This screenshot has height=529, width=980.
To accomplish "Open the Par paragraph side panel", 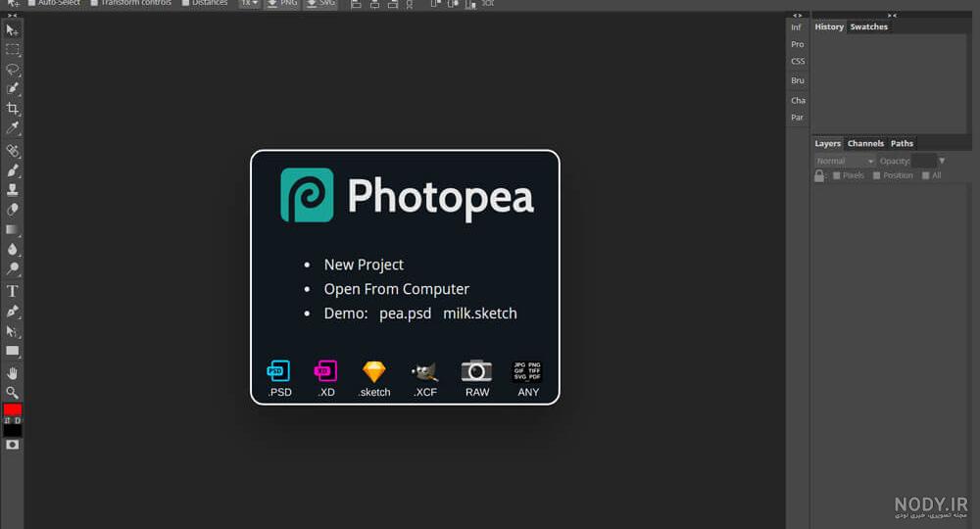I will pyautogui.click(x=797, y=118).
